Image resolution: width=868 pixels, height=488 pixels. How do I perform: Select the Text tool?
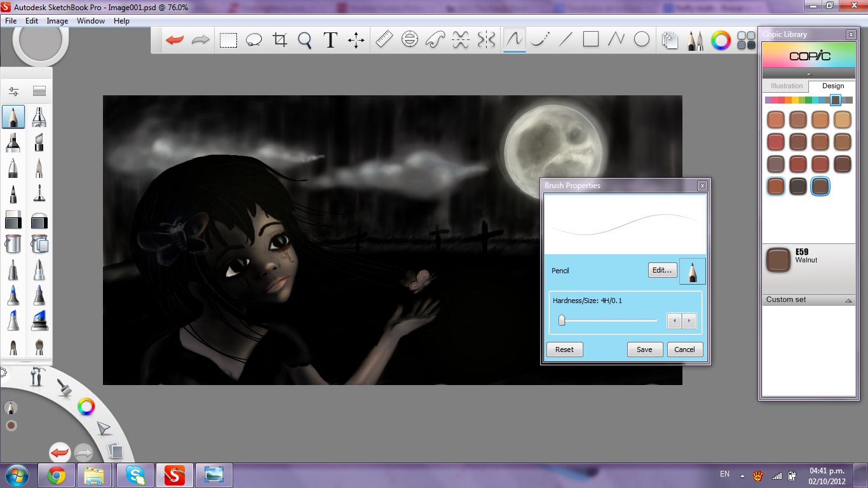[x=330, y=40]
